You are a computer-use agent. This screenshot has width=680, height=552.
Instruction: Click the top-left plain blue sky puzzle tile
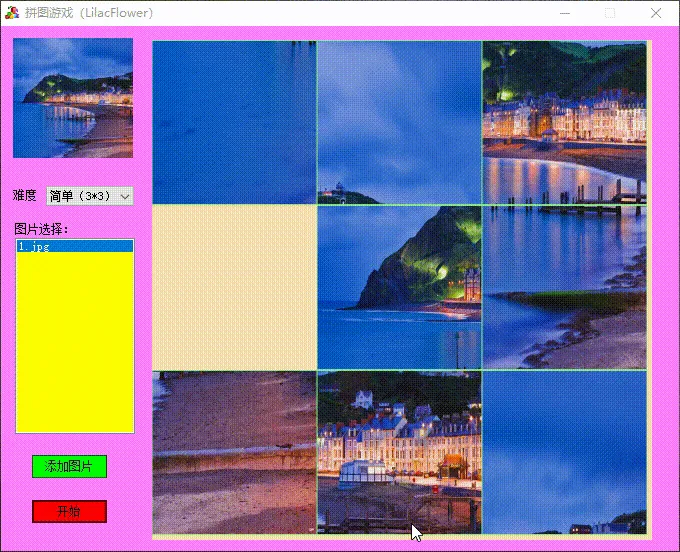coord(234,122)
